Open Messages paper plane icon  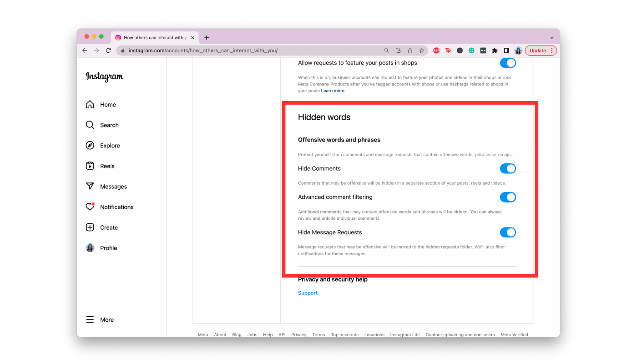(90, 187)
